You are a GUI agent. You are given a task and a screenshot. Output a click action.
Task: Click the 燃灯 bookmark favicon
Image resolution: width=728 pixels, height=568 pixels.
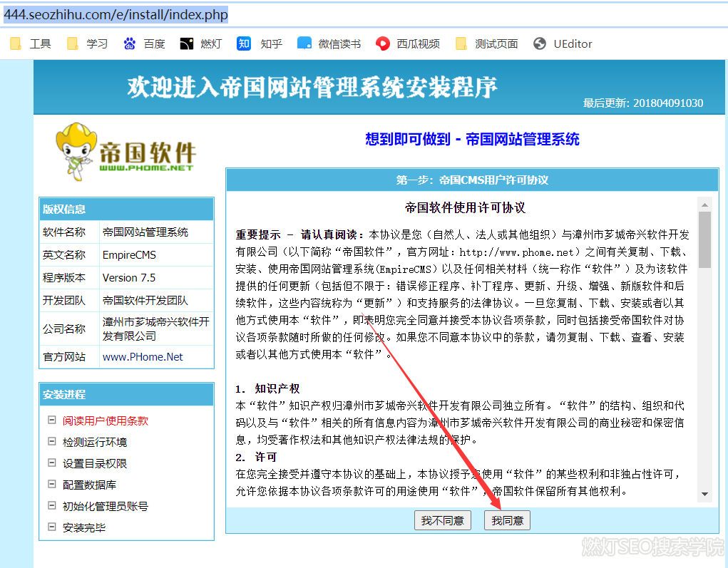pos(187,43)
